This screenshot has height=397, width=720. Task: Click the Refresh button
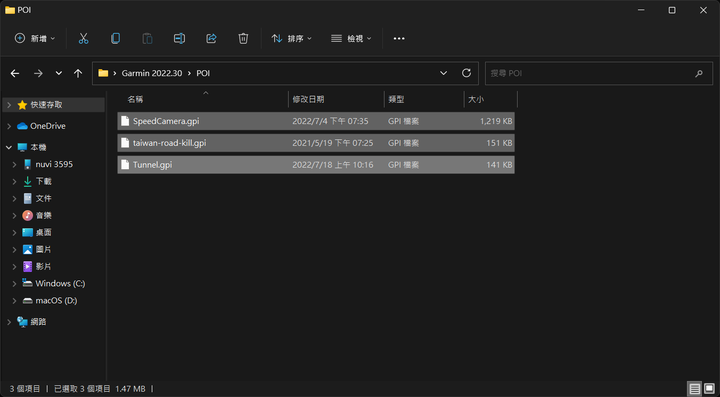click(x=467, y=73)
